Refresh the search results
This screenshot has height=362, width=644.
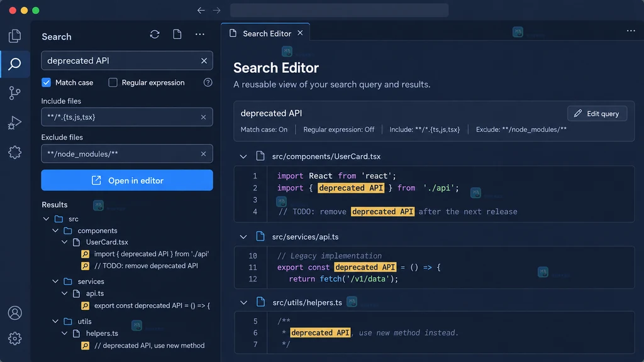tap(155, 35)
